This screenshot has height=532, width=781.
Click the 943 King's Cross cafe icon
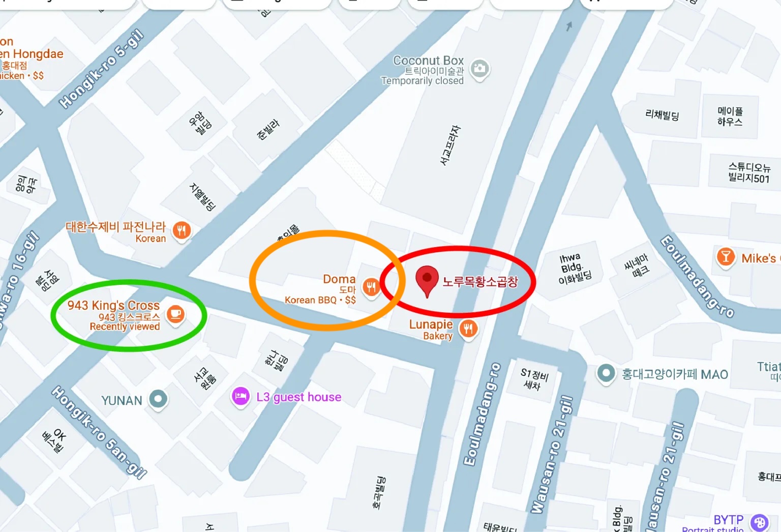175,314
